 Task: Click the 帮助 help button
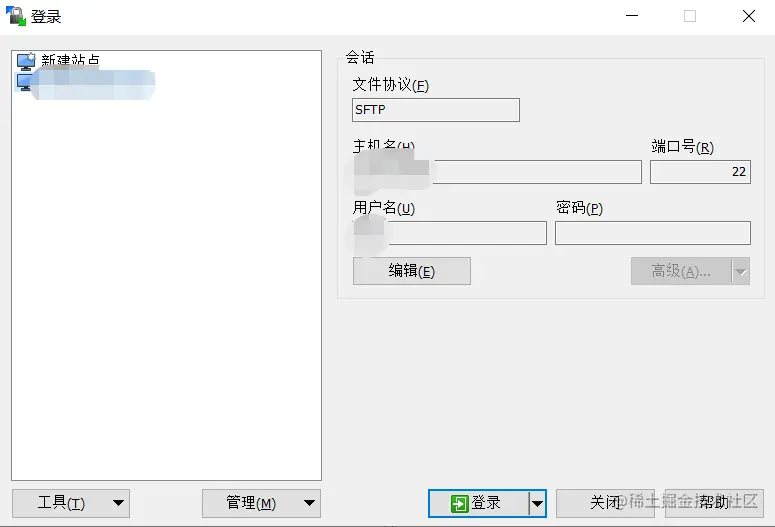[x=714, y=503]
